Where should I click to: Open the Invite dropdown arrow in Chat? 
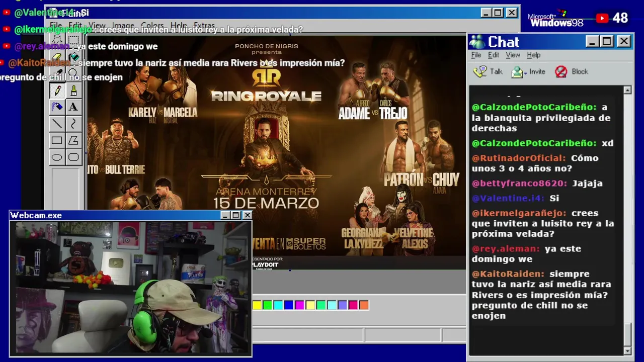coord(526,72)
